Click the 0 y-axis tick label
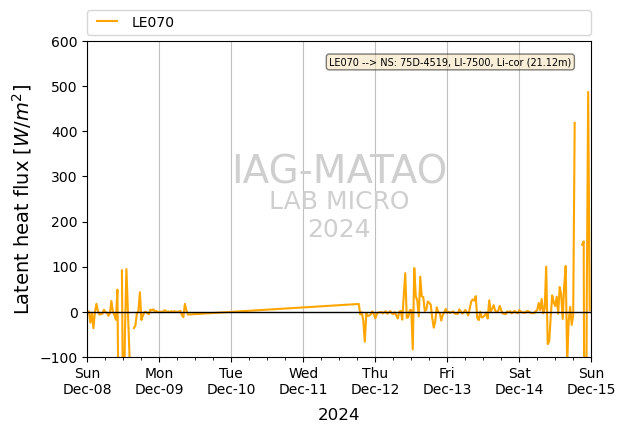The height and width of the screenshot is (433, 625). 74,313
